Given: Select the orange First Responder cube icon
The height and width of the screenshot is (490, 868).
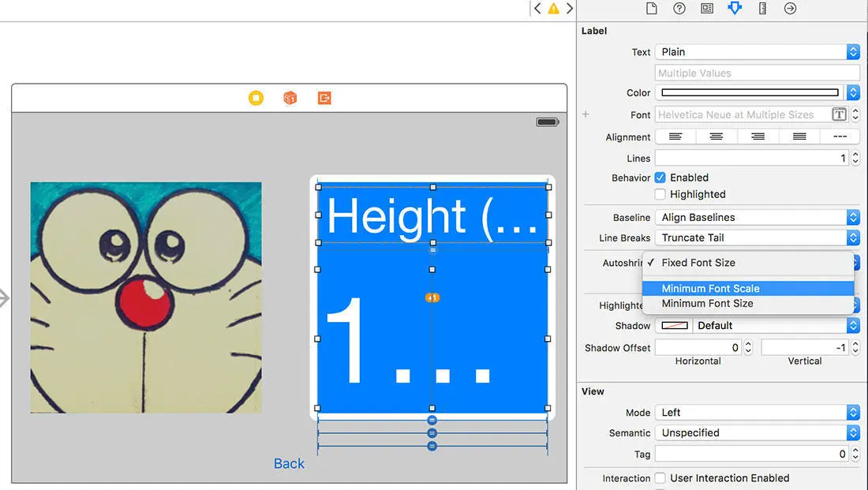Looking at the screenshot, I should point(290,98).
